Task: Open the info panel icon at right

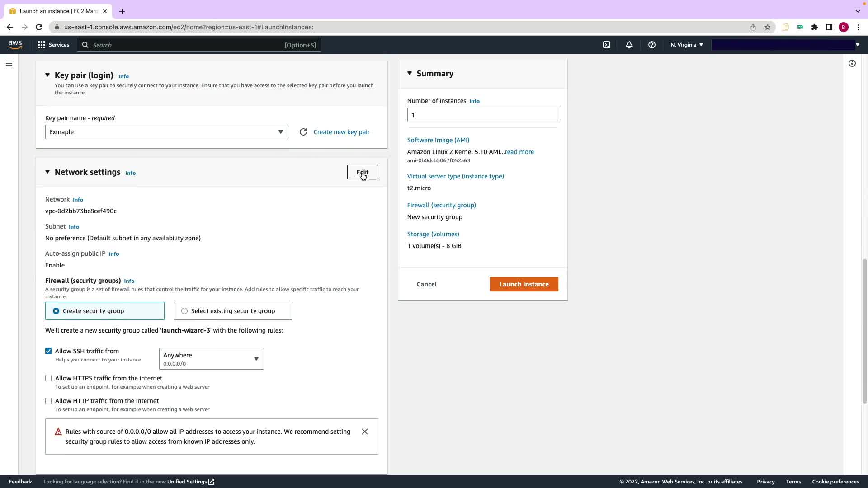Action: tap(852, 63)
